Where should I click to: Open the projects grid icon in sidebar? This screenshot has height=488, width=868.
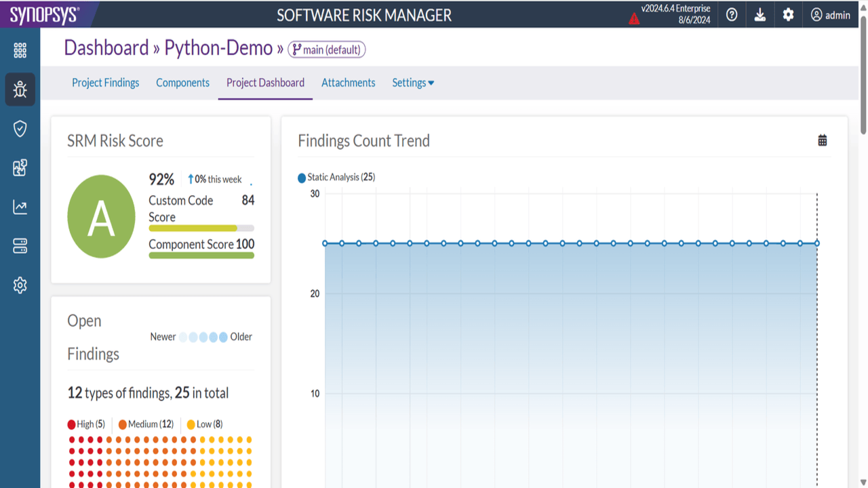(x=20, y=51)
